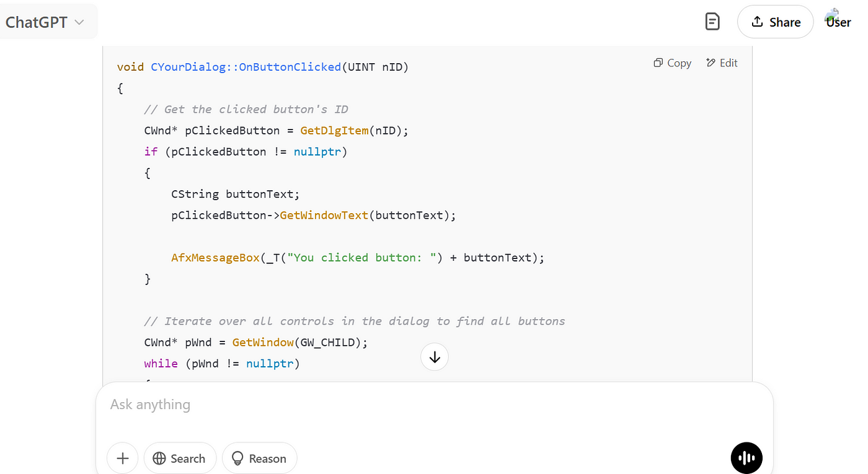Click the plus attach button
Image resolution: width=868 pixels, height=474 pixels.
[x=123, y=459]
